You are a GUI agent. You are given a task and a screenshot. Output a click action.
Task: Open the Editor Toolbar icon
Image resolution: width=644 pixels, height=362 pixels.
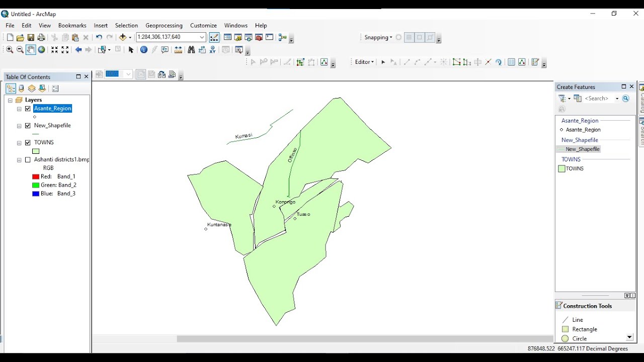coord(214,37)
